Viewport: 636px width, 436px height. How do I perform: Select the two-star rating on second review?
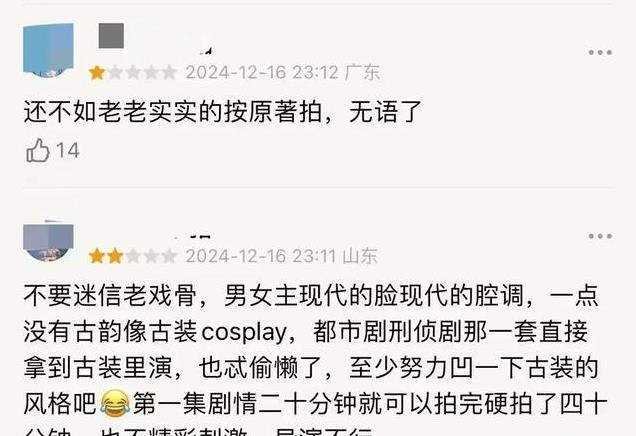(x=132, y=256)
